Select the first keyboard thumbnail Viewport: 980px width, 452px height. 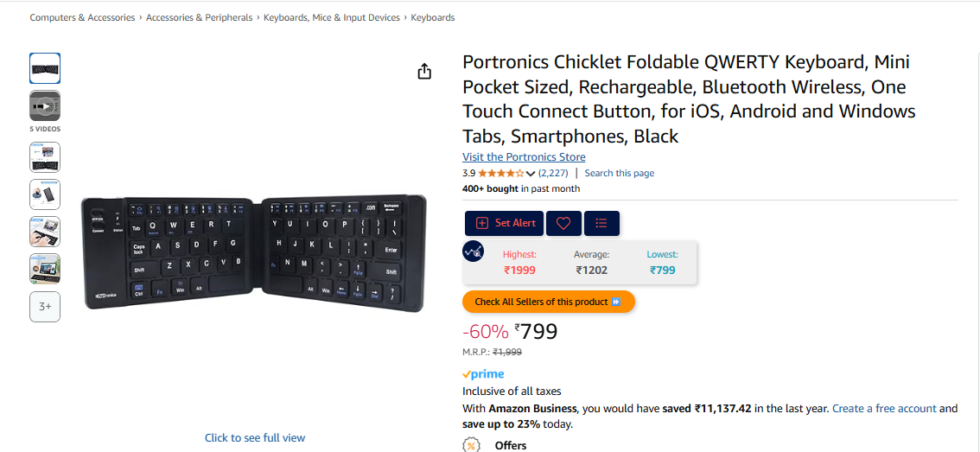pyautogui.click(x=45, y=68)
